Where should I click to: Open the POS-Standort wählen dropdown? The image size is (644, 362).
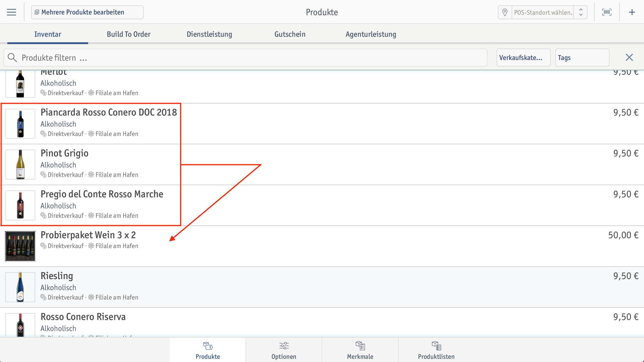click(x=543, y=12)
